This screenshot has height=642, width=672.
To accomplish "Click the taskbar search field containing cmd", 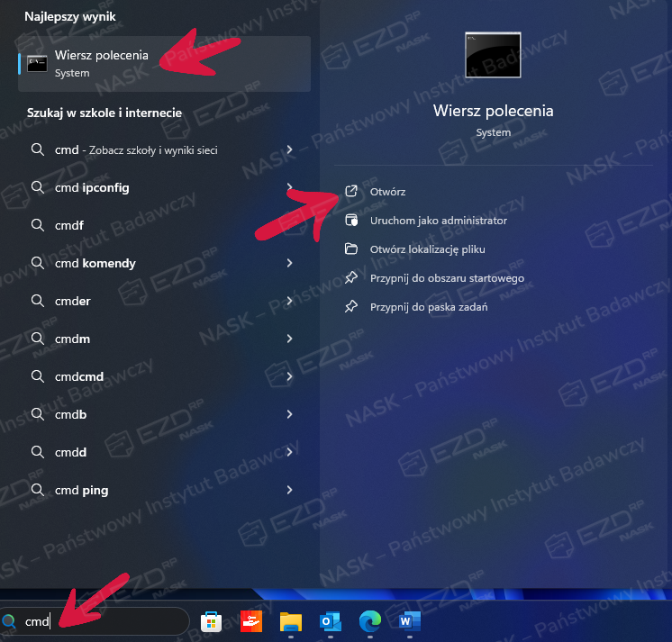I will click(99, 621).
